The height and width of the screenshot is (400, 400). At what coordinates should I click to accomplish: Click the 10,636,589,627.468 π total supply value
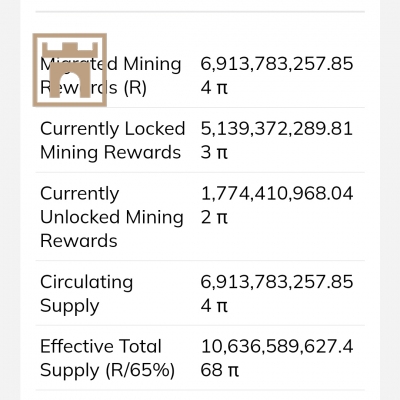[x=277, y=358]
